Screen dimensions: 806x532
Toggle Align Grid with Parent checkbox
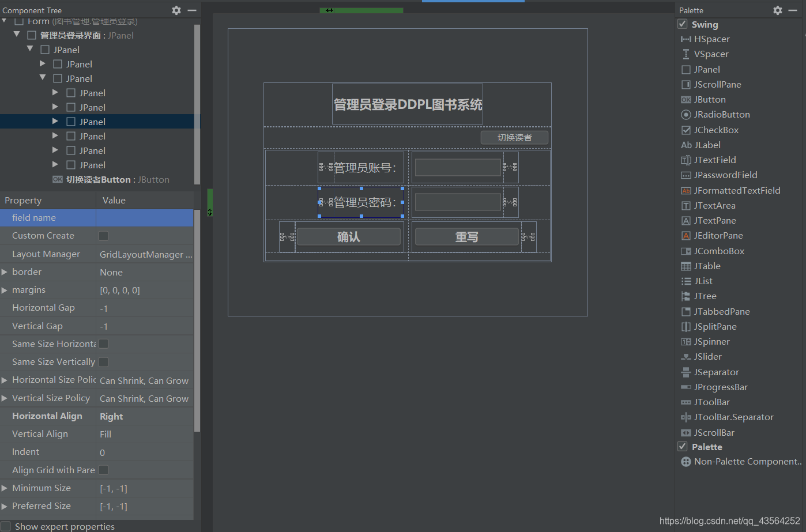point(104,470)
